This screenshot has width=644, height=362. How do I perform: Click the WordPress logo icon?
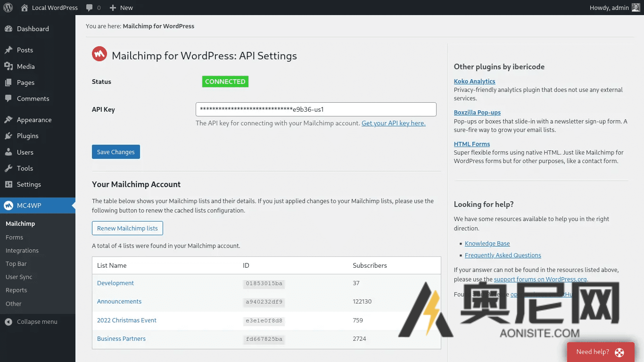point(8,8)
